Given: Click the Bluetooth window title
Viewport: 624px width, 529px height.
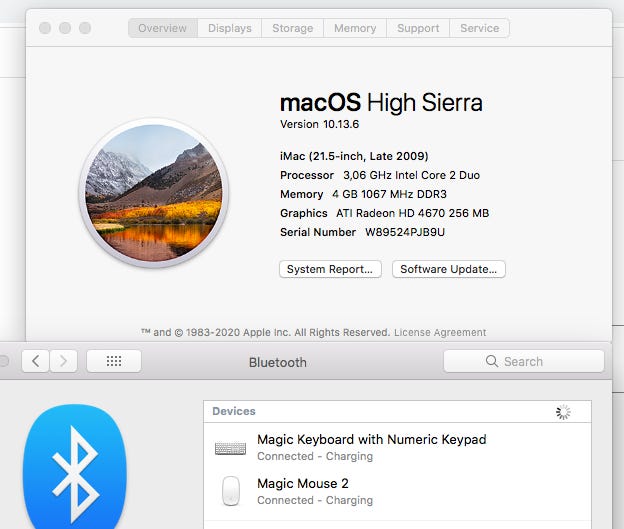Looking at the screenshot, I should (278, 362).
